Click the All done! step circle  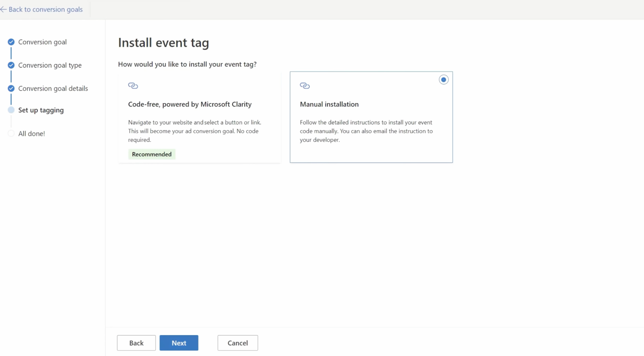11,133
